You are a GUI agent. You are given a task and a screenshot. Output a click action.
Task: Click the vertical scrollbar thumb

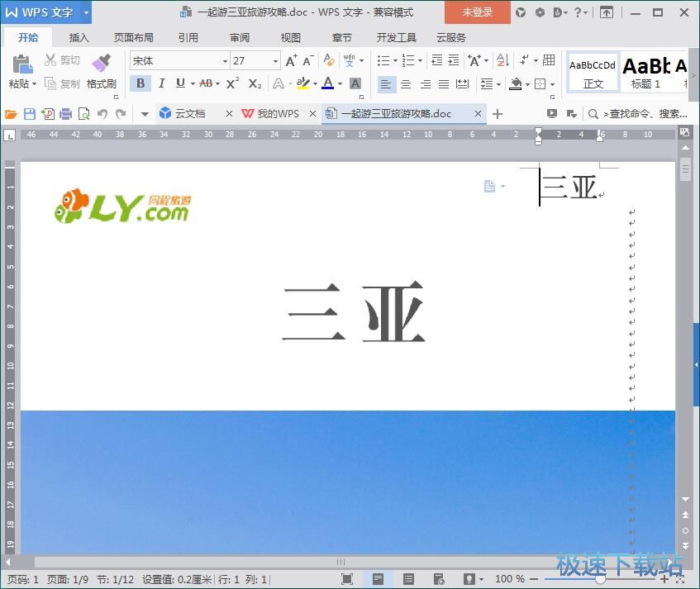[685, 169]
